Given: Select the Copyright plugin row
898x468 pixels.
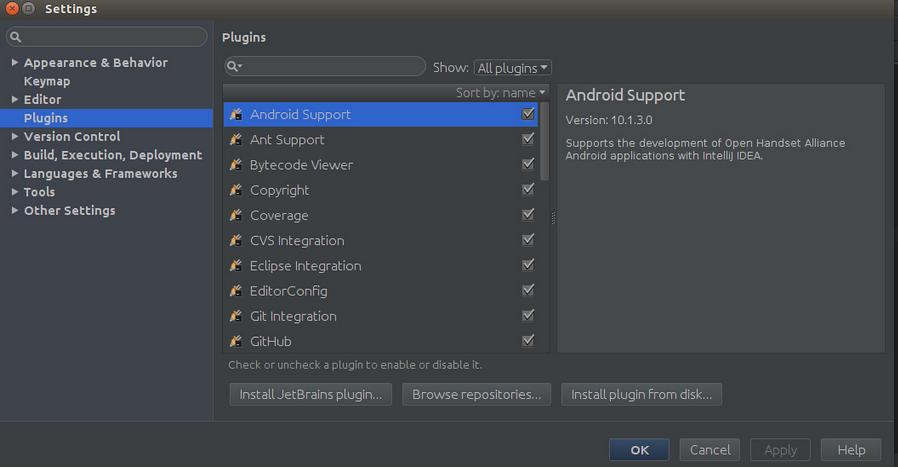Looking at the screenshot, I should click(381, 190).
